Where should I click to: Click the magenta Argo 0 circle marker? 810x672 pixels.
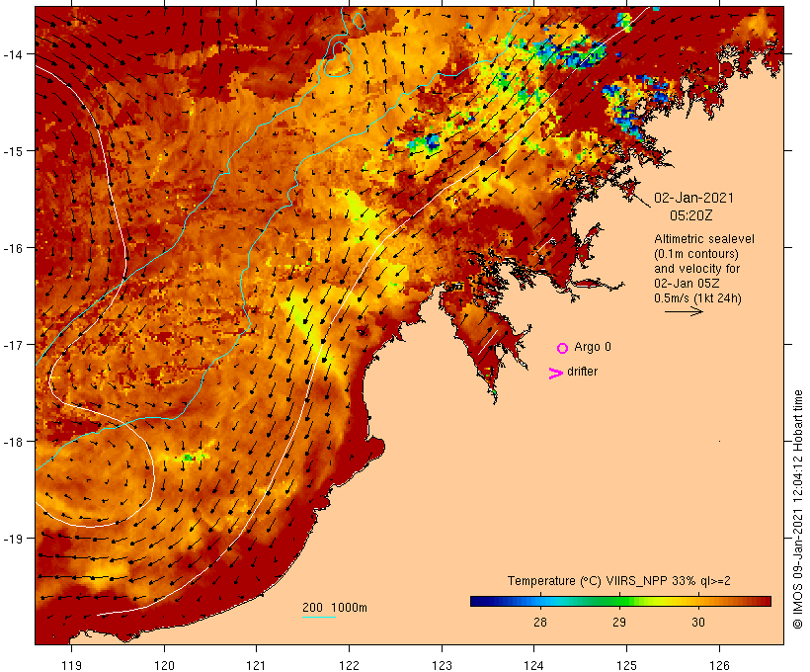click(562, 348)
